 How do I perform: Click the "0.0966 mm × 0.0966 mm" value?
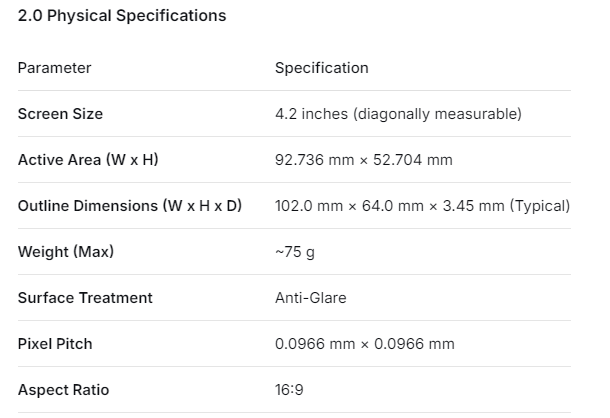pos(364,344)
